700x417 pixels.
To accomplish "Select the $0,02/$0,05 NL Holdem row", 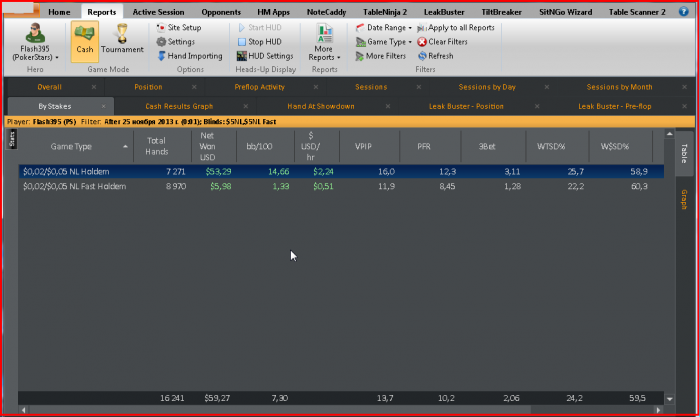I will (x=341, y=171).
